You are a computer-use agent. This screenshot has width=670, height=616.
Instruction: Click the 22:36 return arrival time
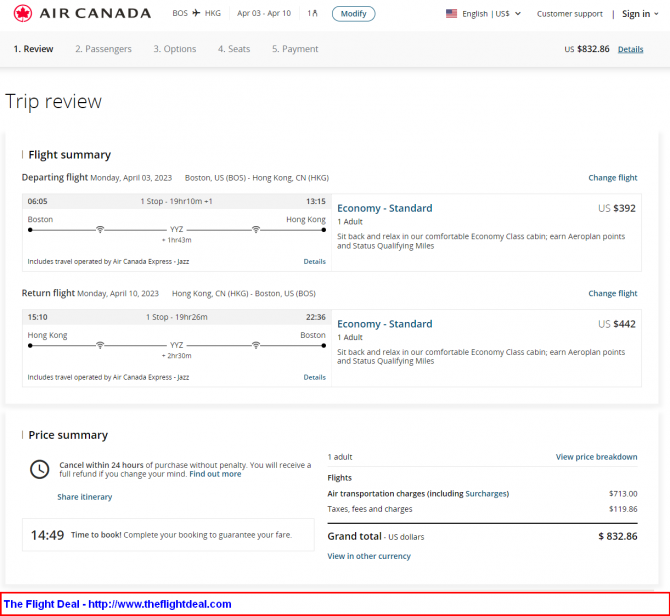pos(315,317)
